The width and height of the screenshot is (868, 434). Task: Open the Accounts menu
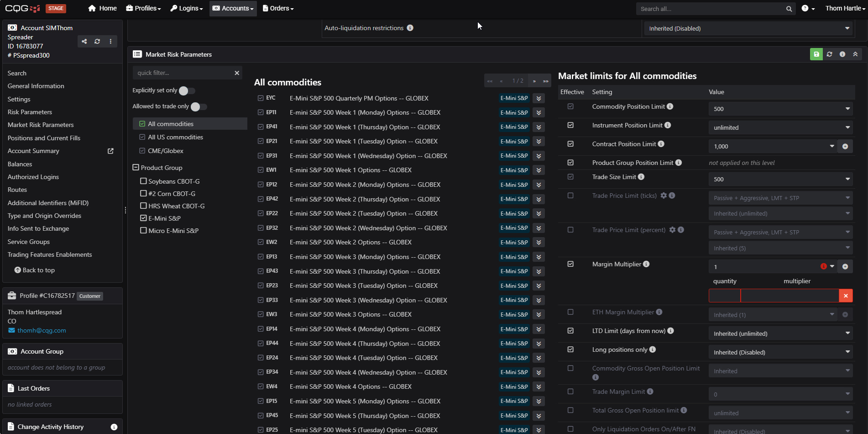coord(233,8)
